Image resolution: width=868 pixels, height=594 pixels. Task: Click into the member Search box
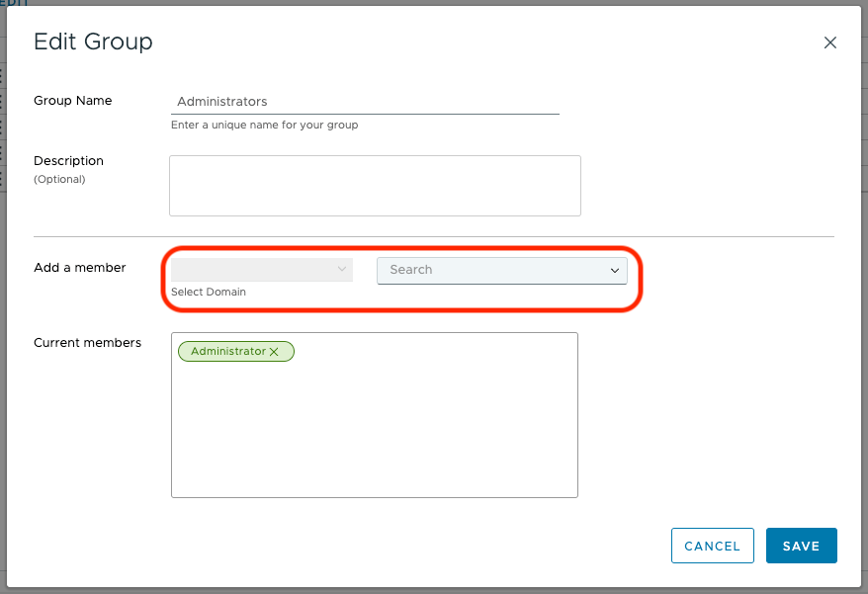[489, 270]
